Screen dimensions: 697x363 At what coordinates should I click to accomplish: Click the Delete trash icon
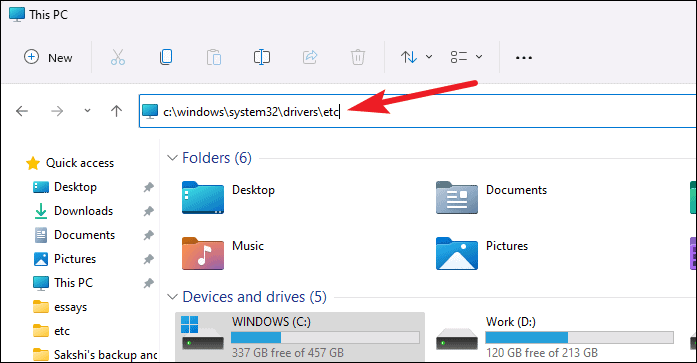tap(358, 57)
